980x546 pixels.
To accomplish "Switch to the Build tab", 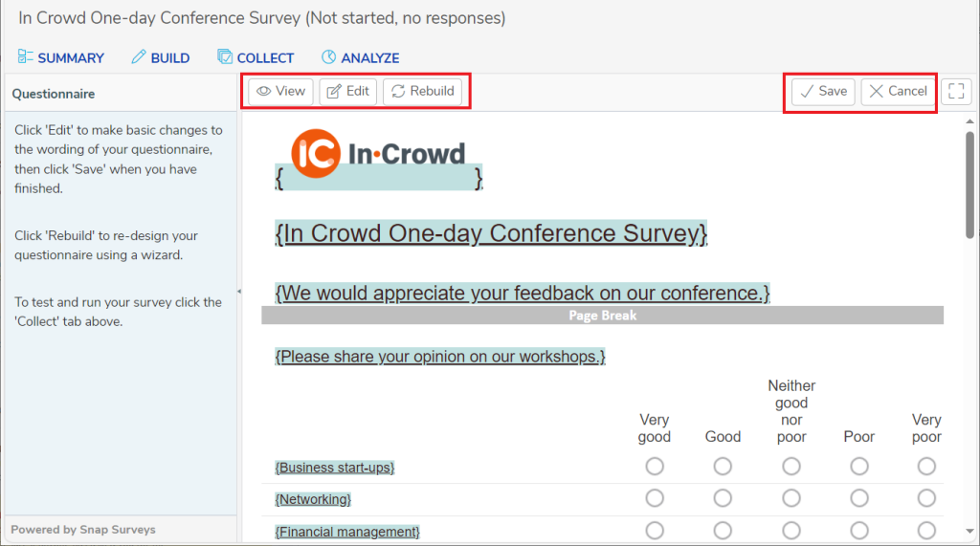I will click(x=161, y=57).
